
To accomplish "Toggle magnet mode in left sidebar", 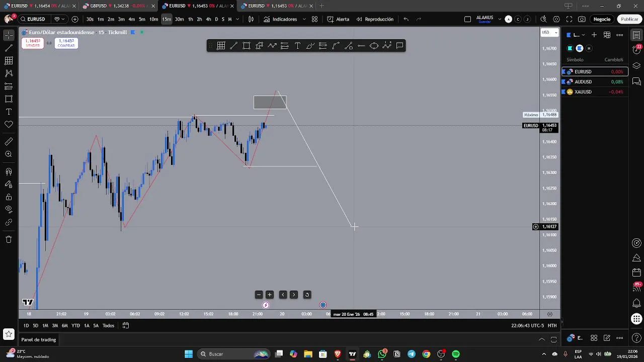I will click(x=9, y=172).
